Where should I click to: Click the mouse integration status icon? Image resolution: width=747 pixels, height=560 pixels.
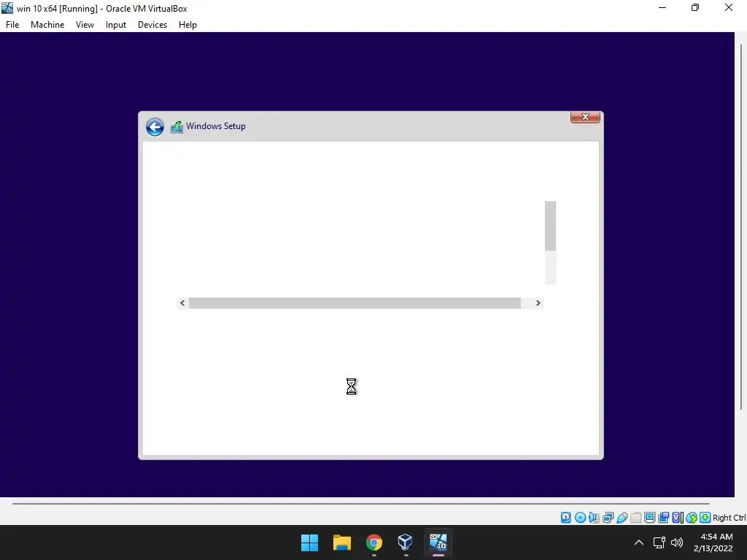[692, 518]
